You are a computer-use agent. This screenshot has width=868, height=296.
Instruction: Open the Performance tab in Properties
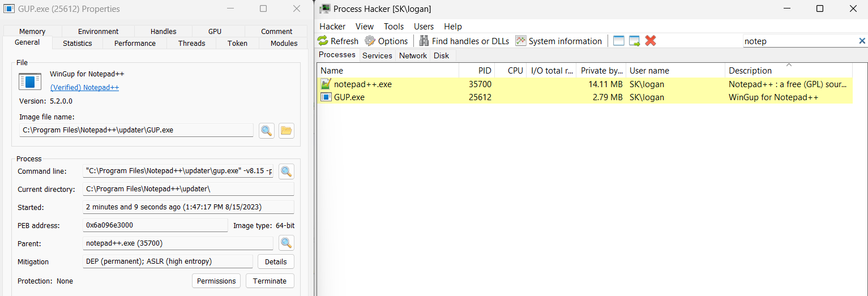point(135,44)
